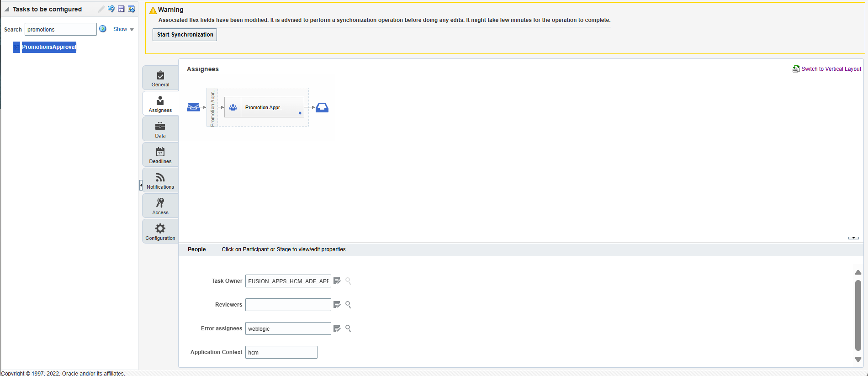Click the Application Context input field
This screenshot has height=376, width=868.
[x=281, y=352]
